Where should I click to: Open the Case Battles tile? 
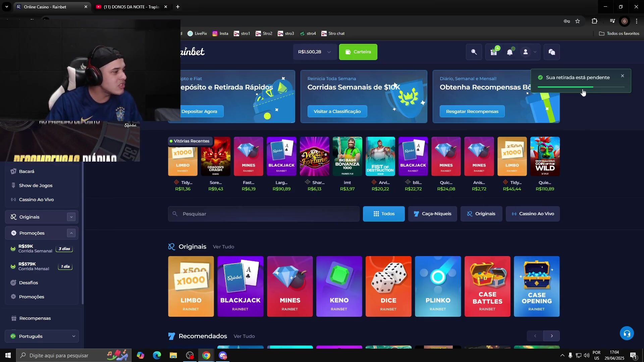click(487, 287)
